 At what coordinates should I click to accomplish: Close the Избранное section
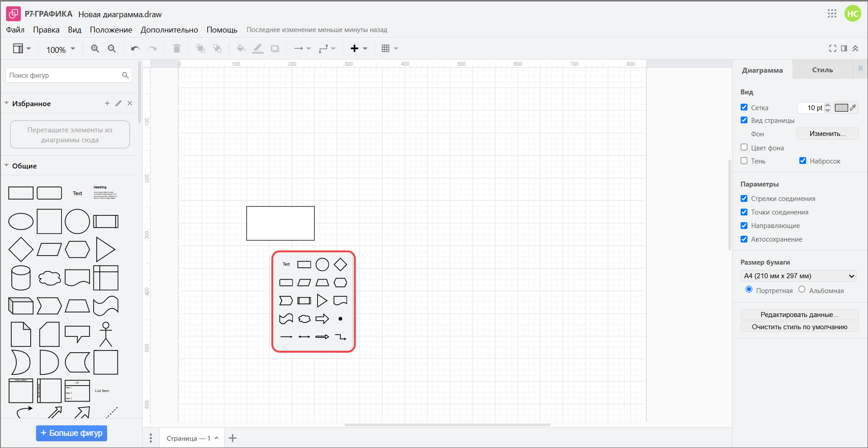[x=130, y=103]
